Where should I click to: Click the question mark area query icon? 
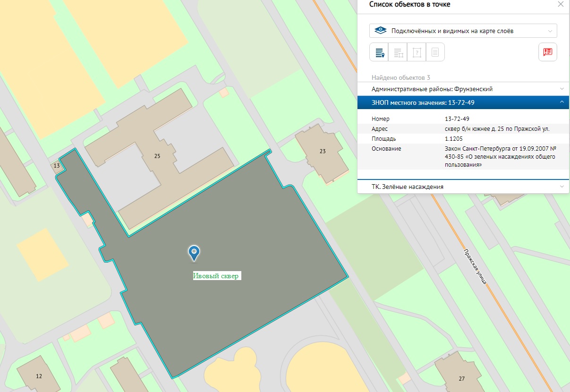click(x=417, y=52)
